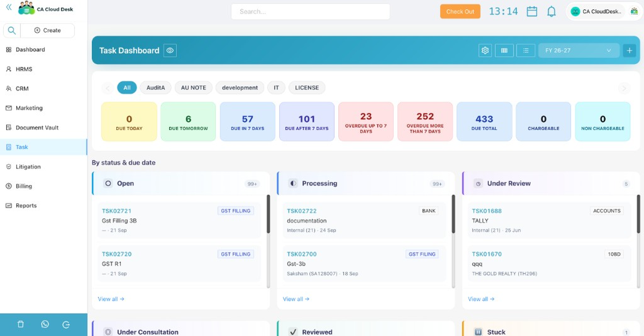
Task: Click the Processing half-circle status icon
Action: (x=293, y=183)
